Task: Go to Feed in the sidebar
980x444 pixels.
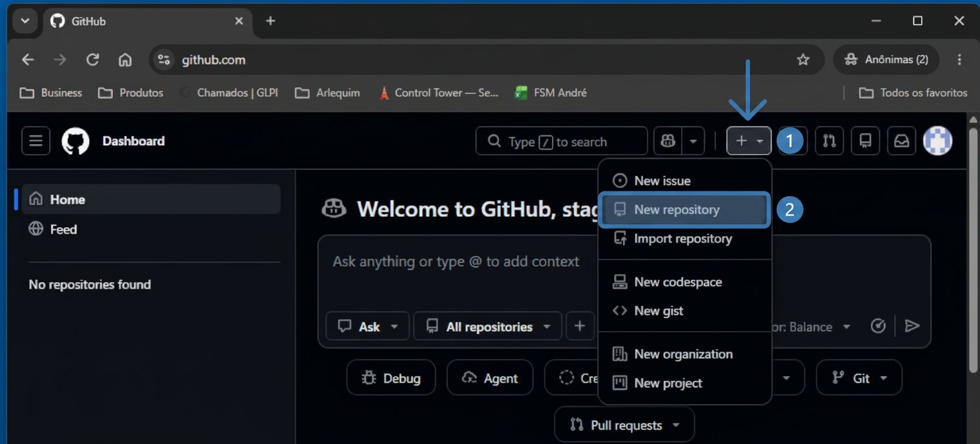Action: click(151, 229)
